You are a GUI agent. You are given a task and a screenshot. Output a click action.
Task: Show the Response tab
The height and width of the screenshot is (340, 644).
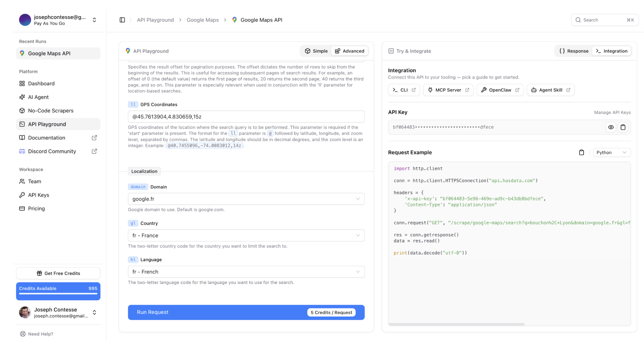(574, 51)
